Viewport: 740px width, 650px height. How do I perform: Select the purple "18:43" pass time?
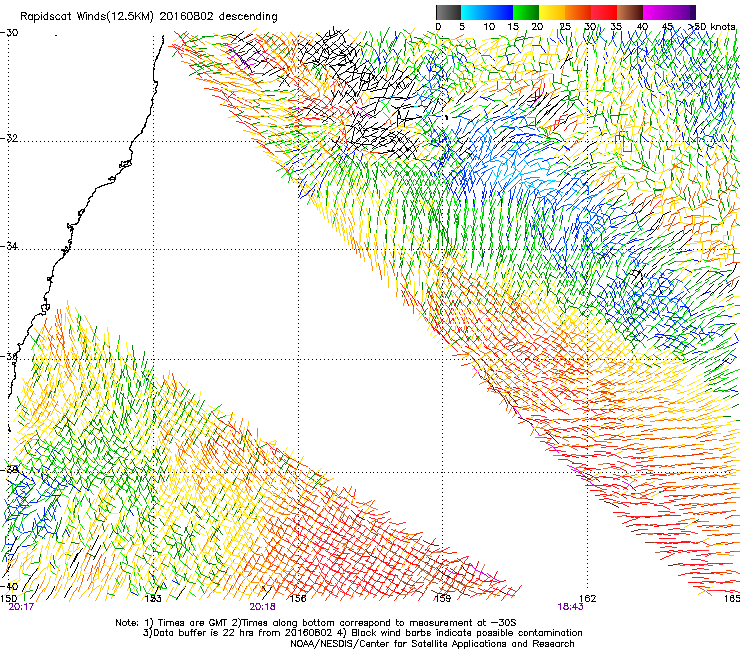tap(570, 607)
